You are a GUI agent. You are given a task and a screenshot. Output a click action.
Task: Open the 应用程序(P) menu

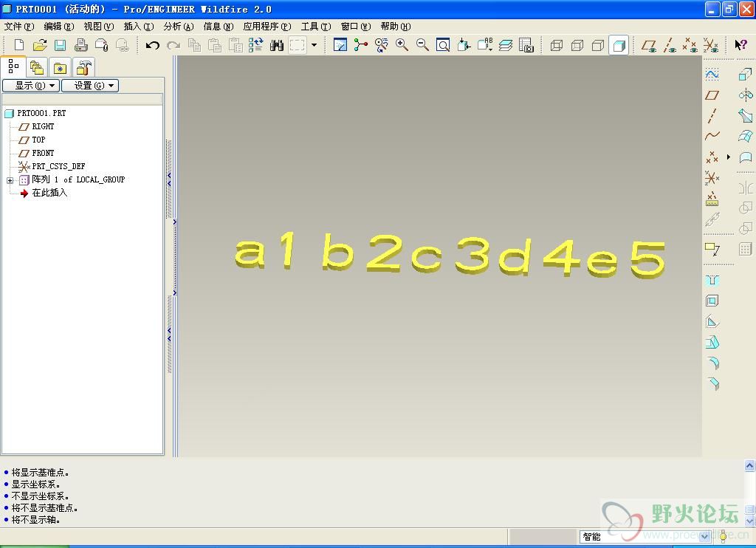click(267, 27)
